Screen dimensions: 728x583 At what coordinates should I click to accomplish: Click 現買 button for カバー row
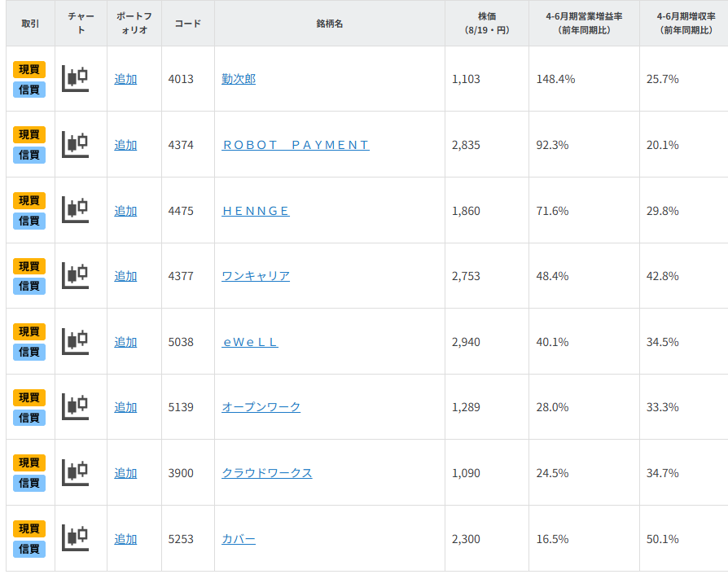[x=29, y=528]
